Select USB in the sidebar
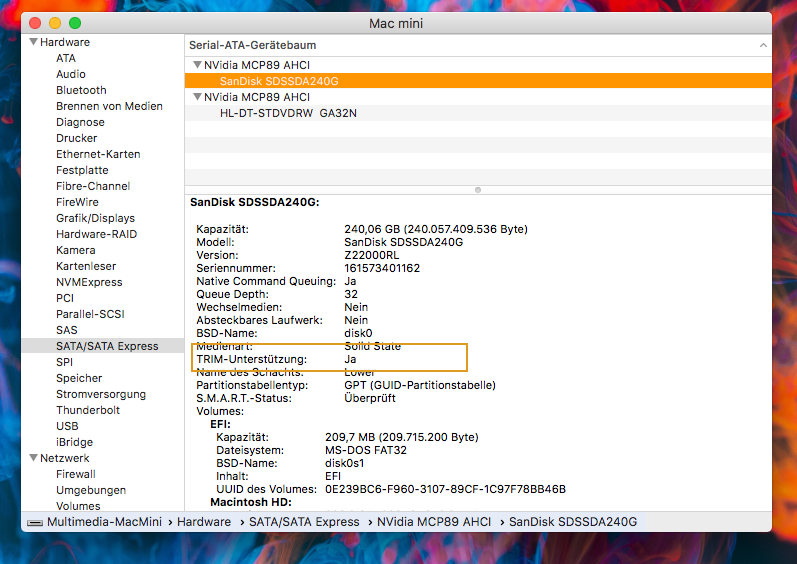This screenshot has width=797, height=564. pos(67,426)
